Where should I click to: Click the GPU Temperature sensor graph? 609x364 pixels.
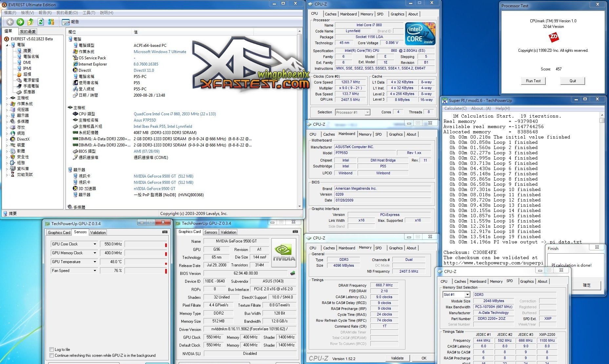click(x=146, y=262)
